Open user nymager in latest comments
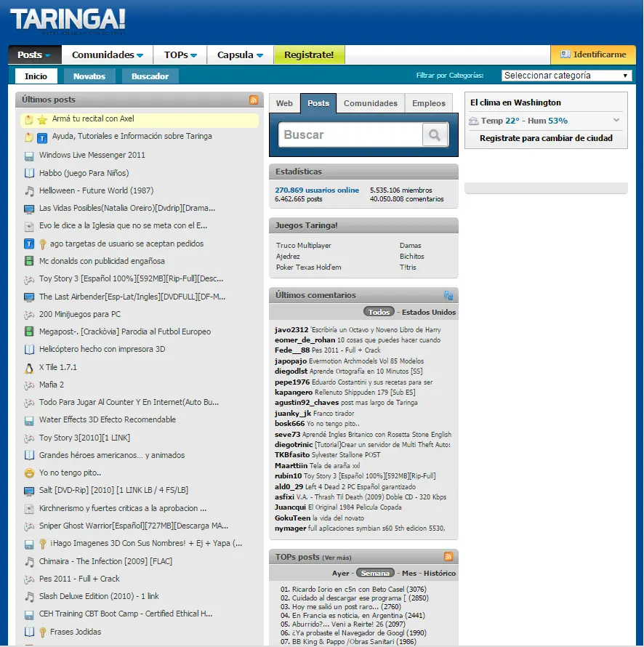The width and height of the screenshot is (644, 647). coord(291,529)
